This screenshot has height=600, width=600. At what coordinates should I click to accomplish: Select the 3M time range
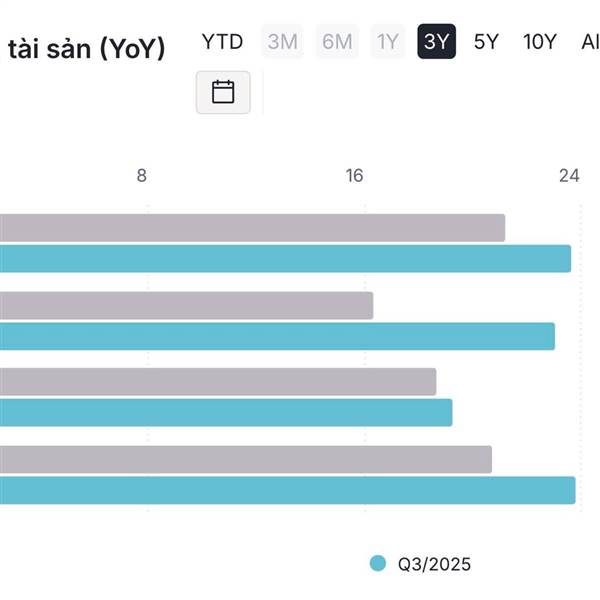pos(283,42)
